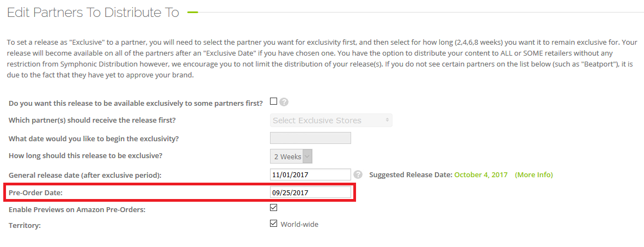This screenshot has height=247, width=644.
Task: Click the Enable Previews on Amazon Pre-Orders label
Action: coord(77,210)
